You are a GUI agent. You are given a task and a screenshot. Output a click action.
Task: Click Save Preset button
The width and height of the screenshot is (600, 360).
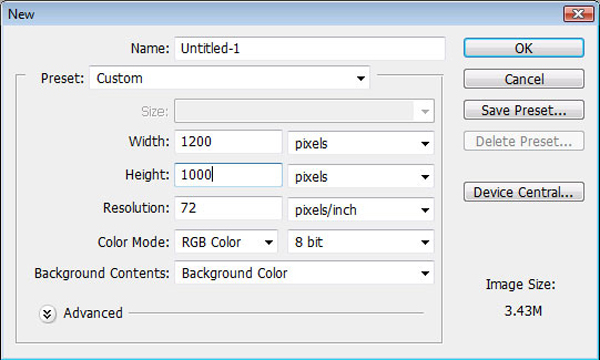523,110
